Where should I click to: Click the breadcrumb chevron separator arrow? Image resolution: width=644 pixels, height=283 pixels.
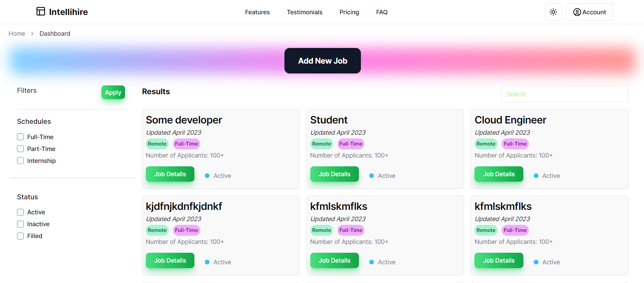[x=32, y=34]
